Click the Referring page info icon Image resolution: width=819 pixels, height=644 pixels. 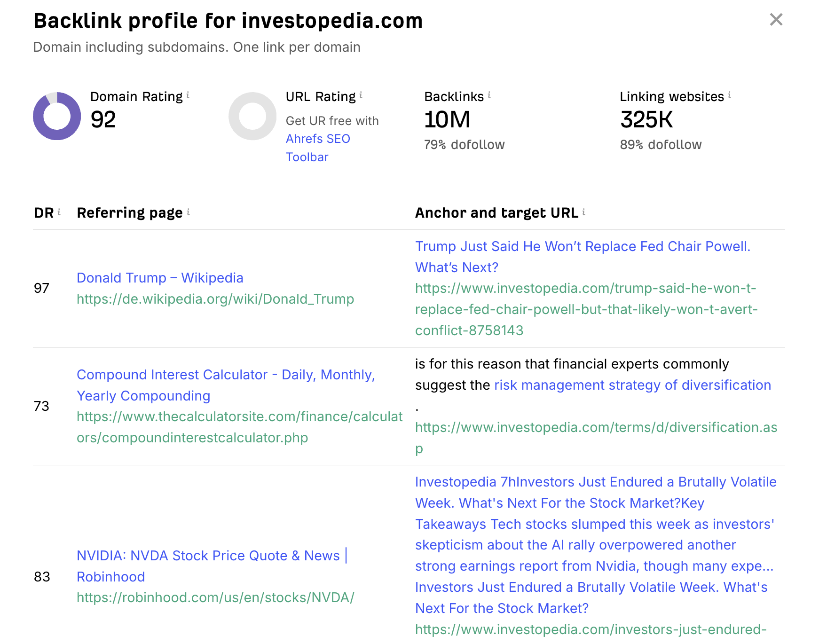click(x=189, y=212)
